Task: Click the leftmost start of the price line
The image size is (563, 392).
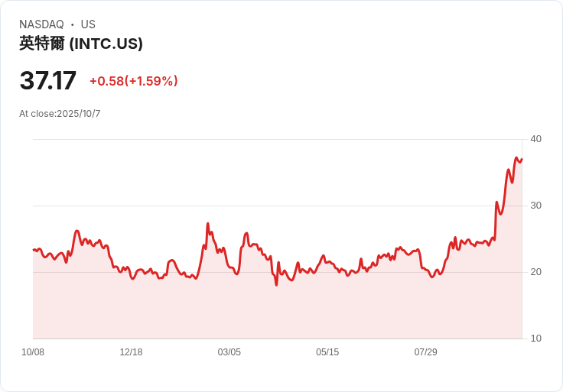Action: click(34, 250)
